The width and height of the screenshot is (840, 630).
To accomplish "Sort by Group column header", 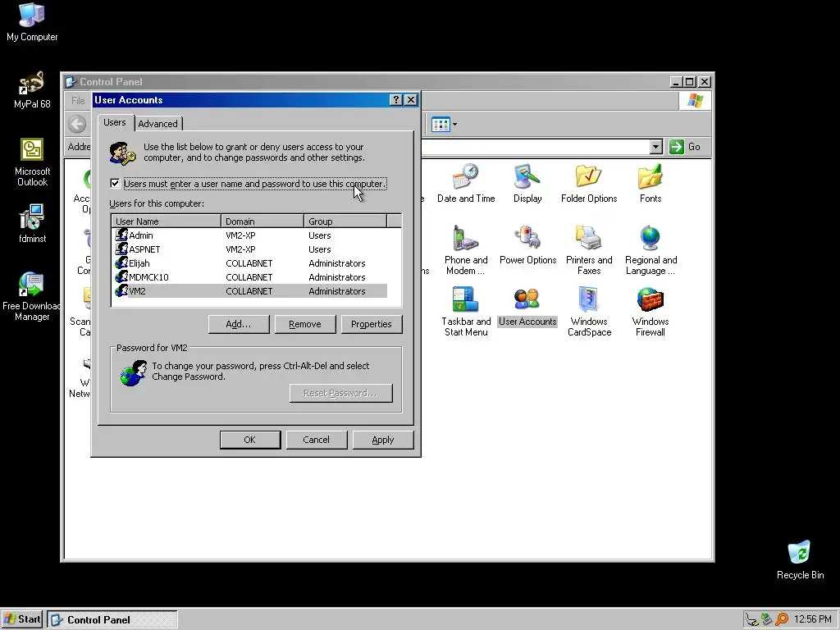I will (x=345, y=221).
